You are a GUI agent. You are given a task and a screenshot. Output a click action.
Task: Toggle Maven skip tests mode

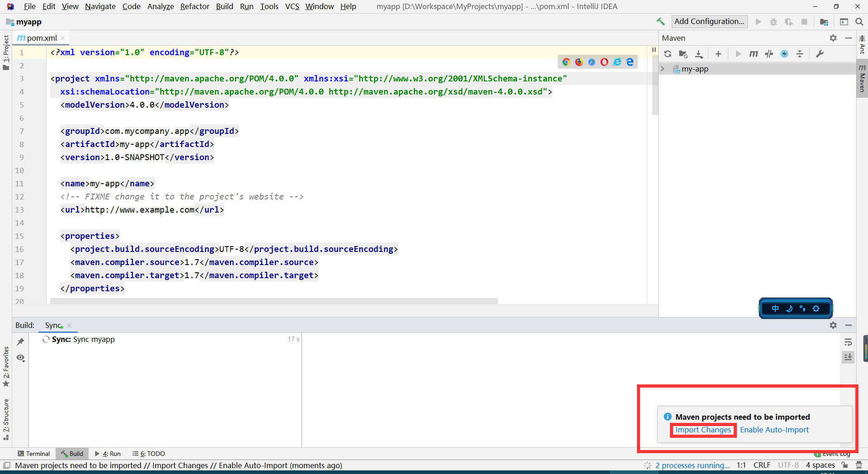[784, 54]
